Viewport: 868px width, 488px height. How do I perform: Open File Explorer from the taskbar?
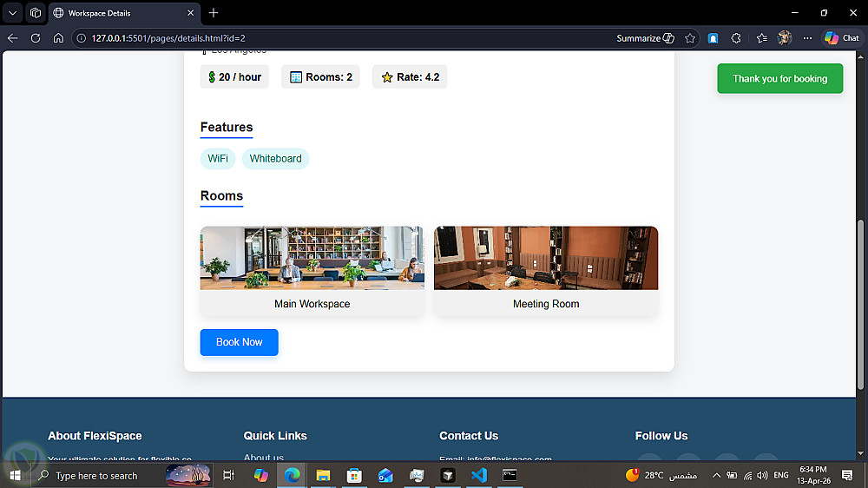click(x=323, y=475)
